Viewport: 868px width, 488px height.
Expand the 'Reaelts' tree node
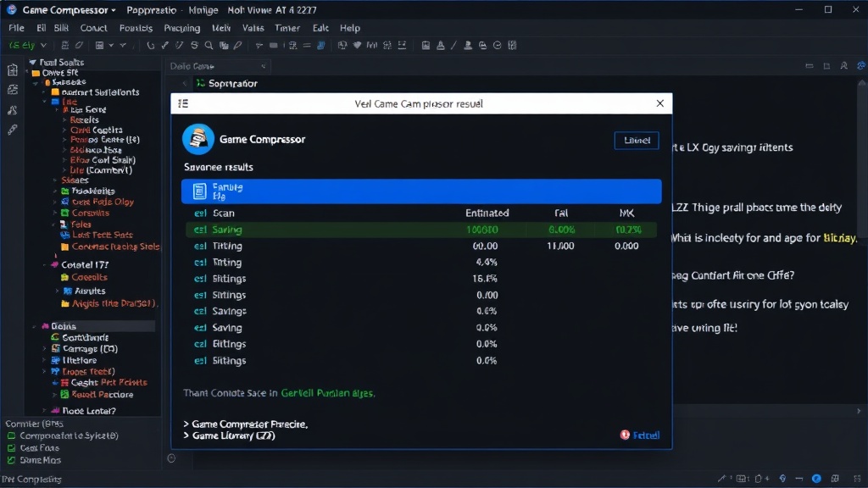point(64,119)
